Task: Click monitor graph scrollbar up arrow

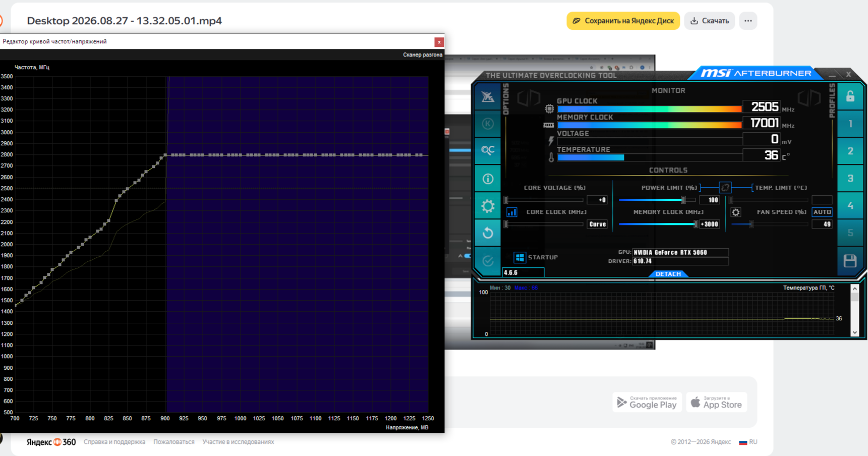Action: (854, 289)
